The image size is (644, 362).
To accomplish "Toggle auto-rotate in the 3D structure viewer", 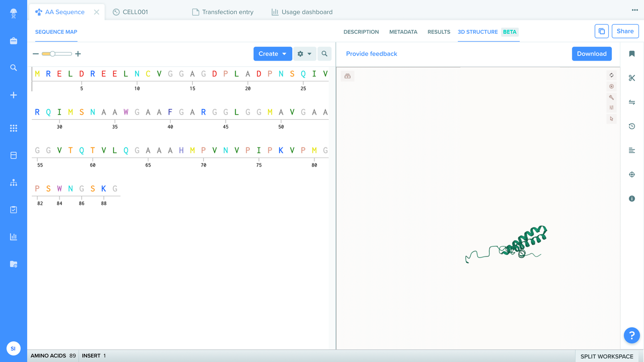I will [x=611, y=75].
